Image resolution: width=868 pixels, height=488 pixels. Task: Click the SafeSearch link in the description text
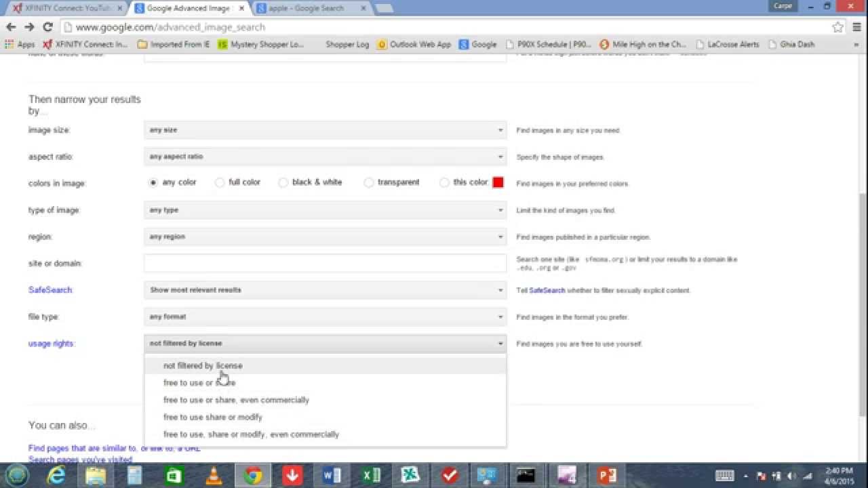547,290
